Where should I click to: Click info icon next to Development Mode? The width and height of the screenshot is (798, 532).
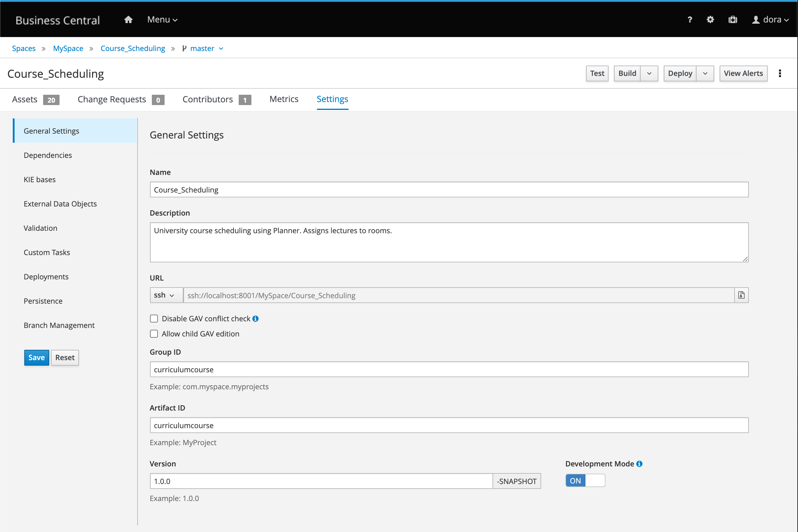coord(639,464)
